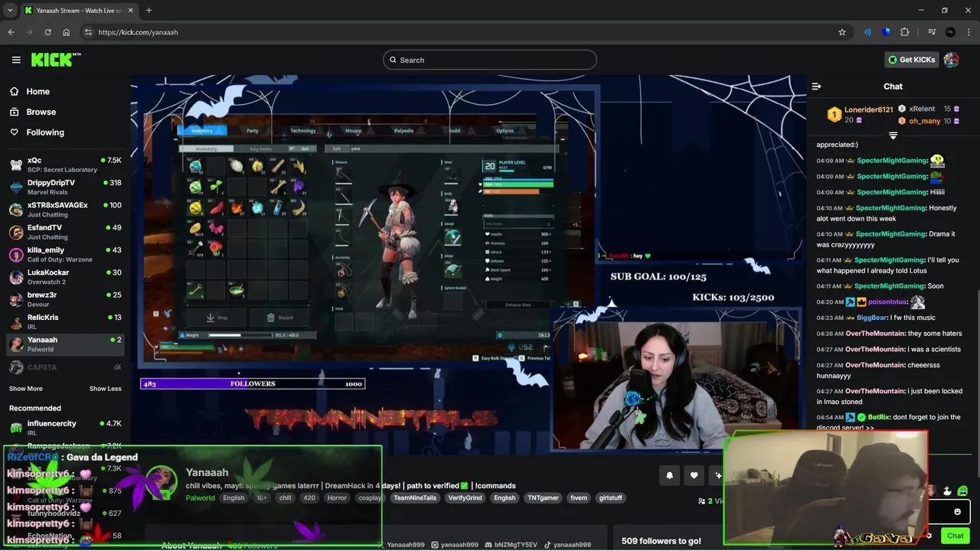This screenshot has width=980, height=551.
Task: Click the TNTgamer tag
Action: [x=543, y=497]
